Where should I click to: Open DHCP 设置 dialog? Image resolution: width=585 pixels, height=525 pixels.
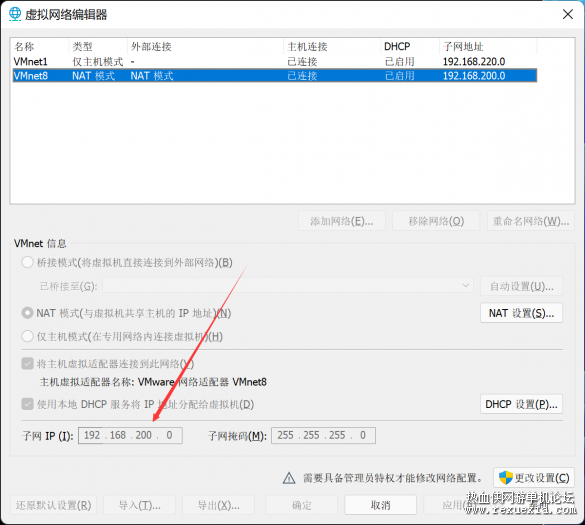521,404
